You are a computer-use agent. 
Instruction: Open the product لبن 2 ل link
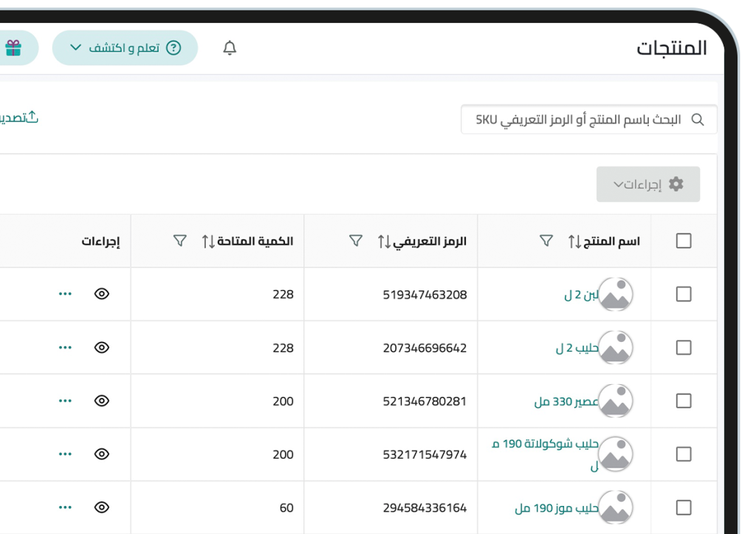(581, 293)
